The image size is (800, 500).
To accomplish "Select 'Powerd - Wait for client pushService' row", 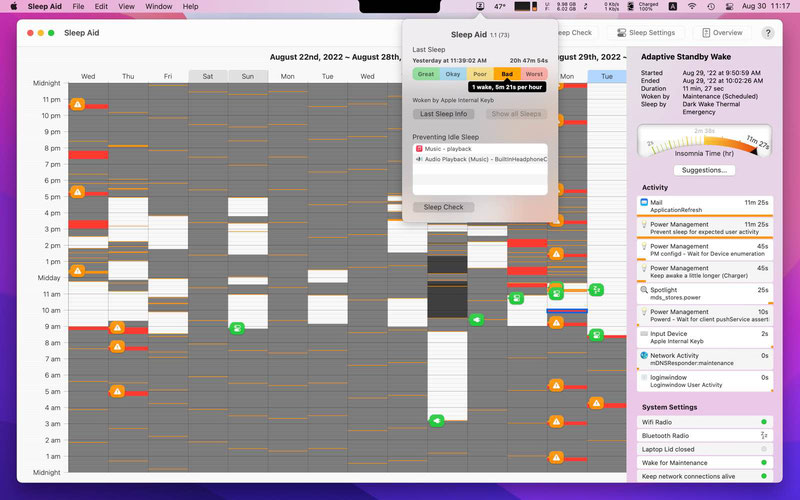I will 705,315.
